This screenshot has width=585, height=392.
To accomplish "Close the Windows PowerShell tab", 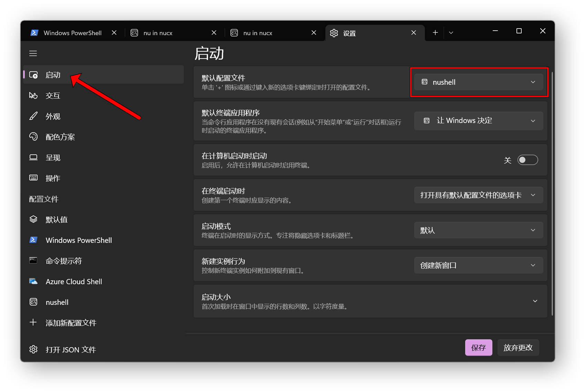I will point(114,33).
